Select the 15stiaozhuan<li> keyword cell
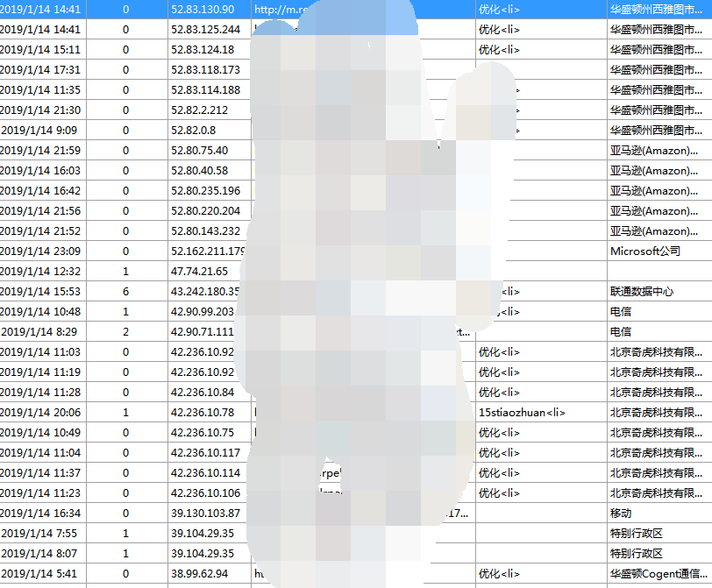Viewport: 712px width, 588px height. click(522, 413)
